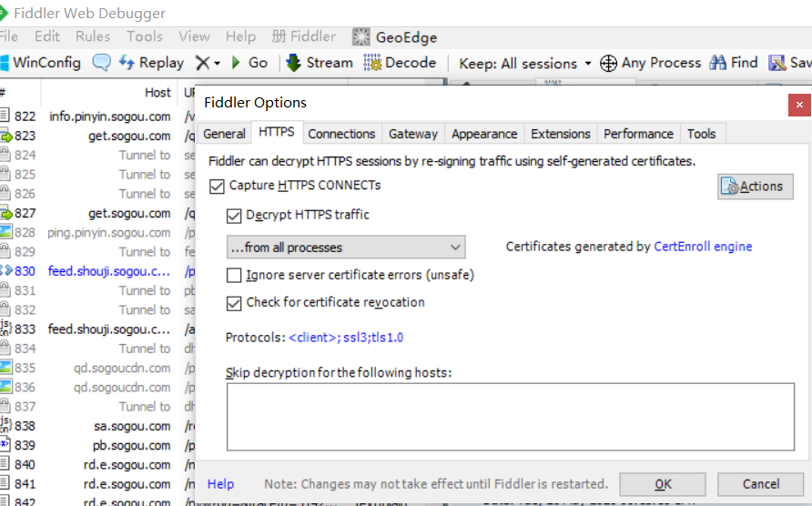Click the Save toolbar icon
This screenshot has height=506, width=812.
pyautogui.click(x=790, y=63)
